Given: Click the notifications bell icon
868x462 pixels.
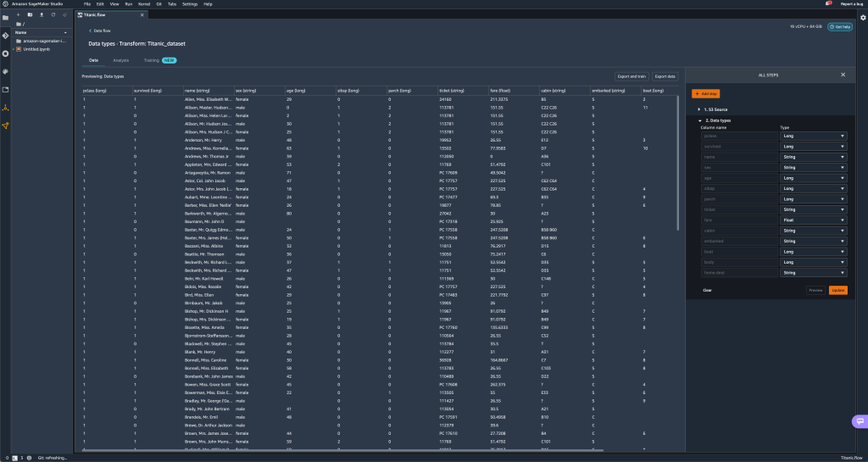Looking at the screenshot, I should point(828,4).
